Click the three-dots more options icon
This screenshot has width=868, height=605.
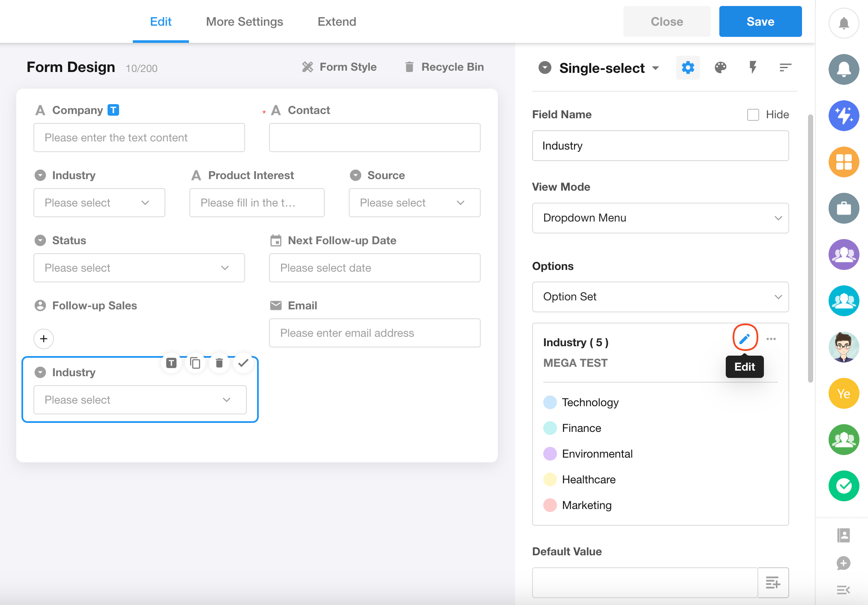771,339
